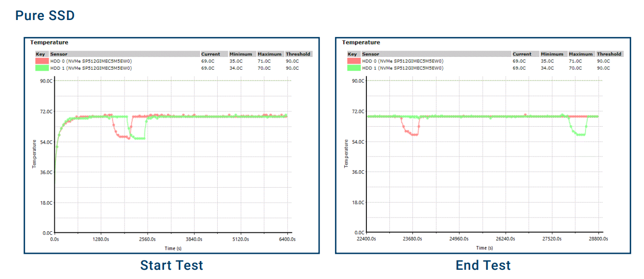Select the HDD 1 sensor row in End Test chart
Image resolution: width=644 pixels, height=279 pixels.
point(403,68)
